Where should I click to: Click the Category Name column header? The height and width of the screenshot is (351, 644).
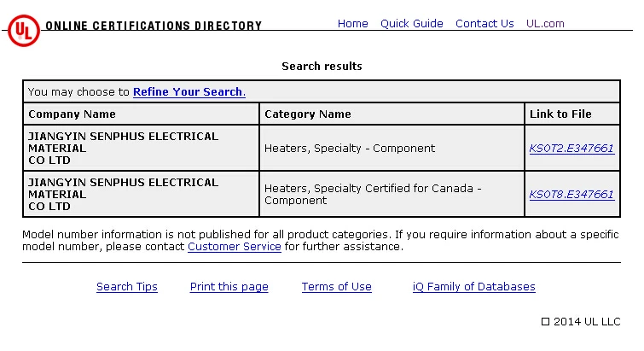click(308, 114)
